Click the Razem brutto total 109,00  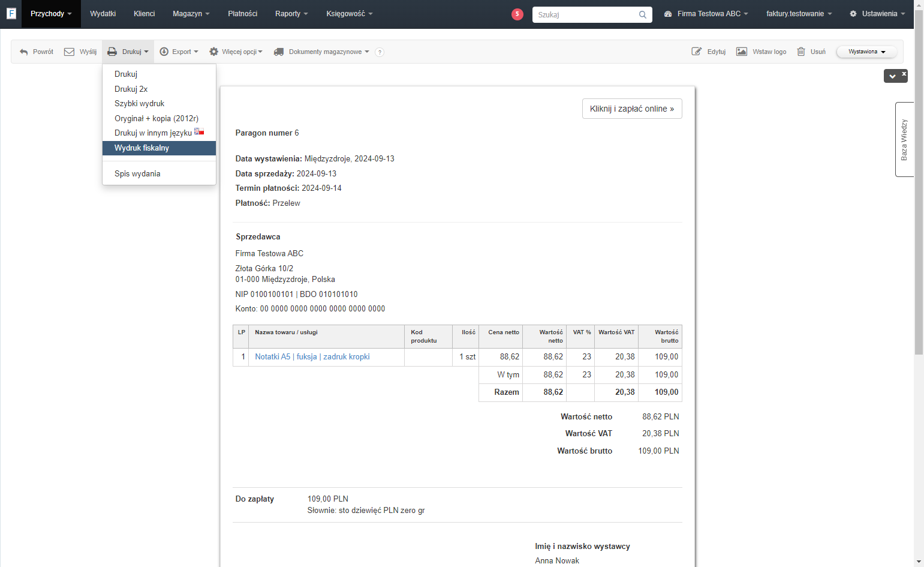point(667,392)
